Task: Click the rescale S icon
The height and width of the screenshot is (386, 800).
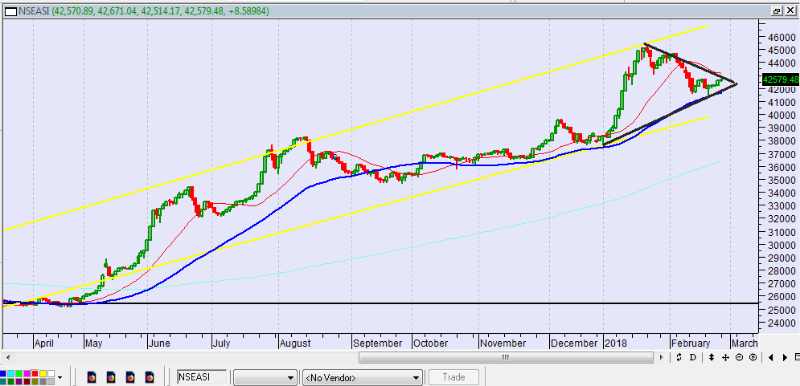Action: [x=679, y=357]
